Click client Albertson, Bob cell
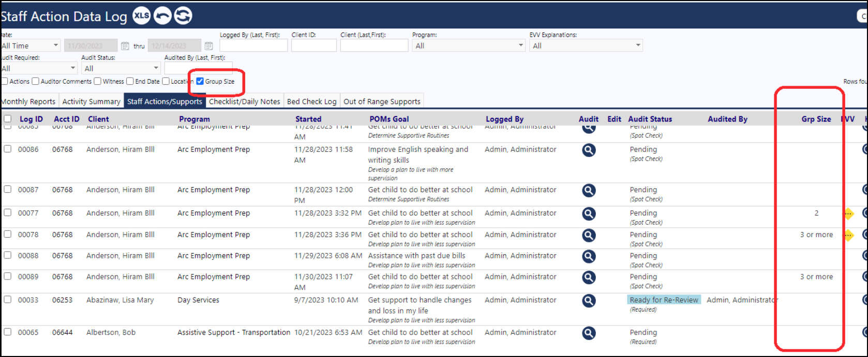The height and width of the screenshot is (357, 868). [111, 332]
